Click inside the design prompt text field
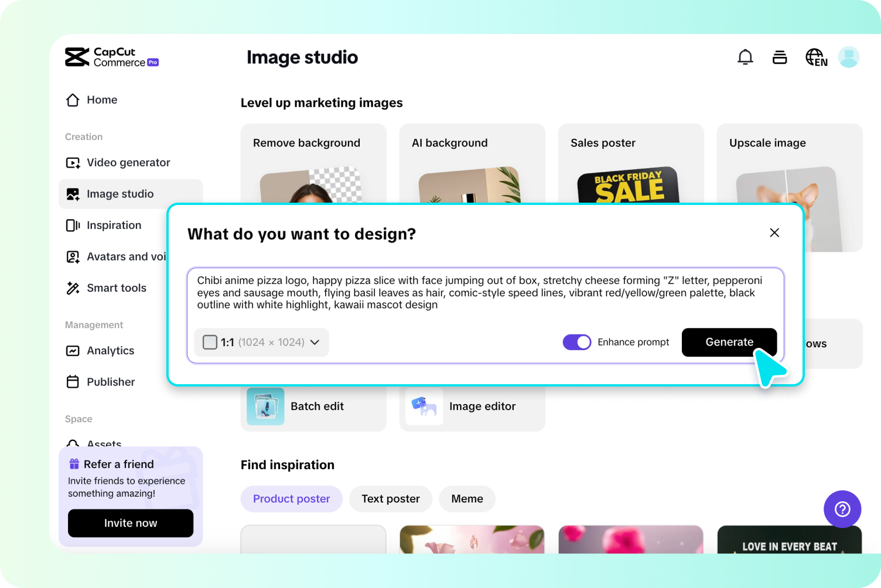 click(x=486, y=292)
